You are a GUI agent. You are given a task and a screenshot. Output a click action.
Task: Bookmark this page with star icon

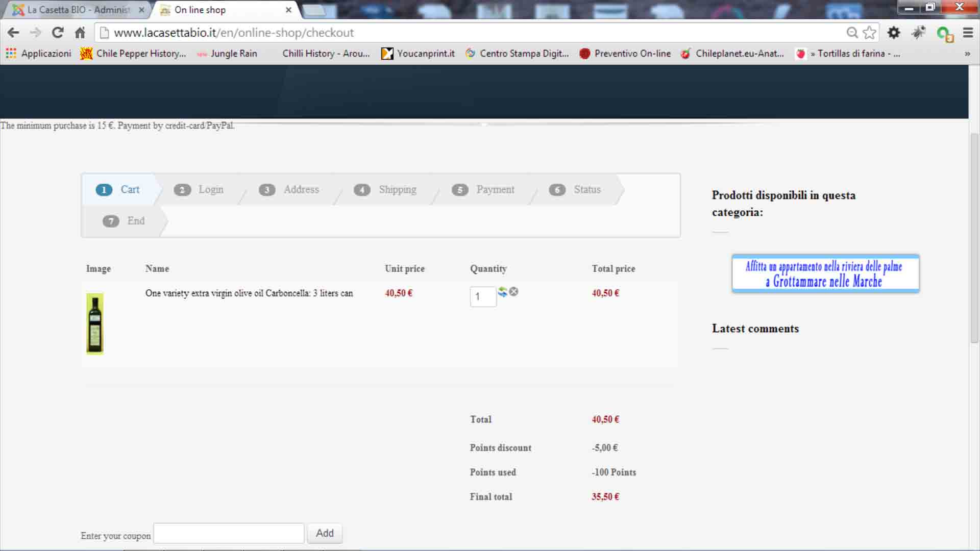coord(869,33)
